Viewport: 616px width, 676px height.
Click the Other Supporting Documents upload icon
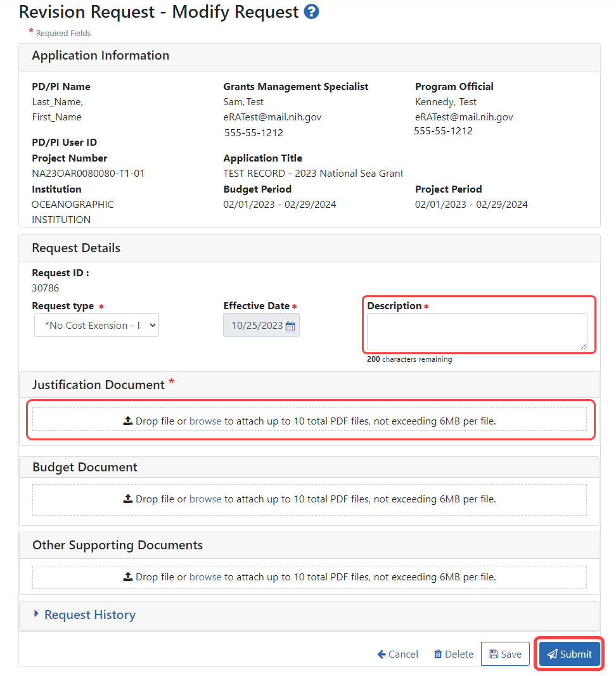[127, 577]
